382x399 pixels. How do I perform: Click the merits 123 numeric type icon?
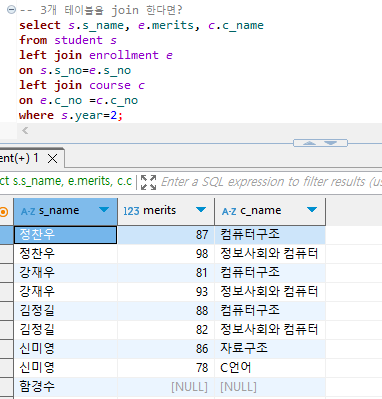pos(131,211)
